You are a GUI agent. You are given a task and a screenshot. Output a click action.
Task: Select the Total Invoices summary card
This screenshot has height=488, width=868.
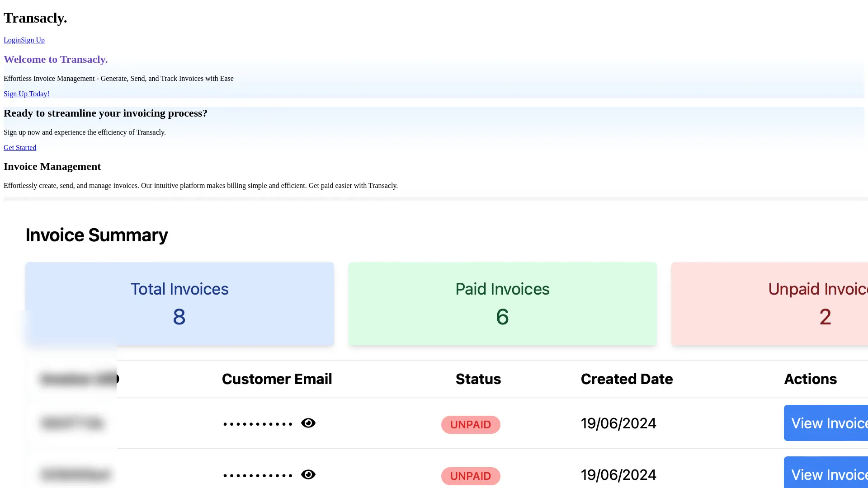(179, 304)
